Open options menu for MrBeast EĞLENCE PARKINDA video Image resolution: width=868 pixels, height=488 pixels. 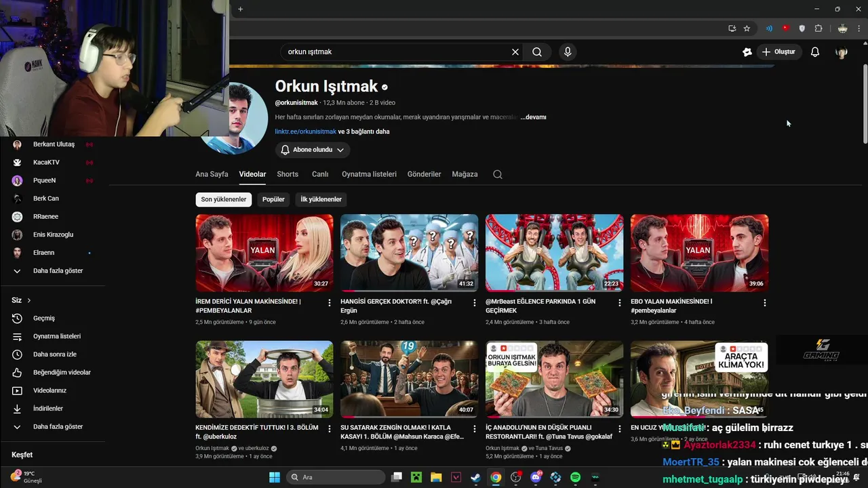pos(619,303)
